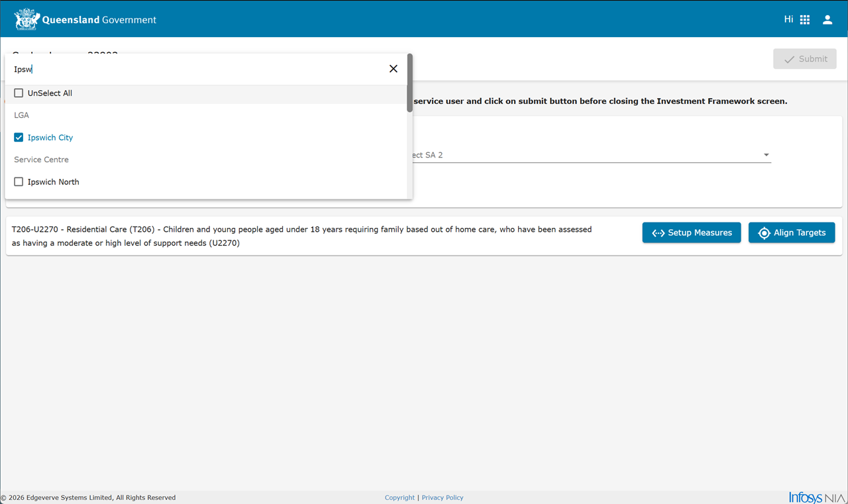
Task: Check the Ipswich North checkbox
Action: pyautogui.click(x=19, y=182)
